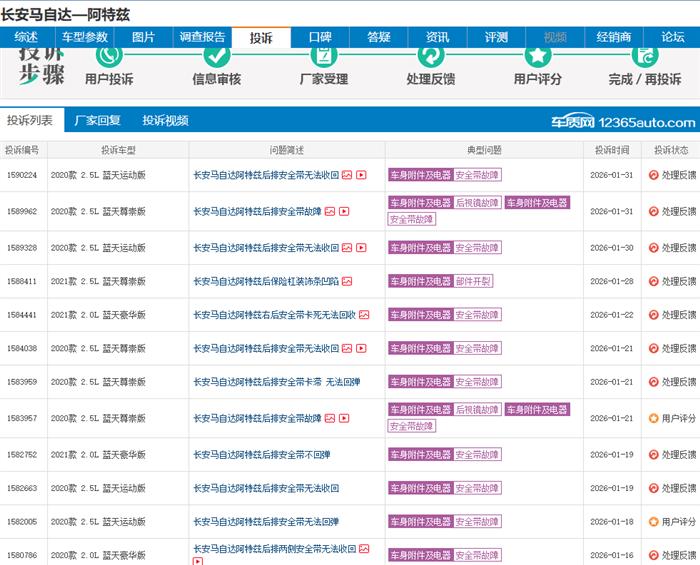Click the picture icon for complaint 1588411

point(347,282)
